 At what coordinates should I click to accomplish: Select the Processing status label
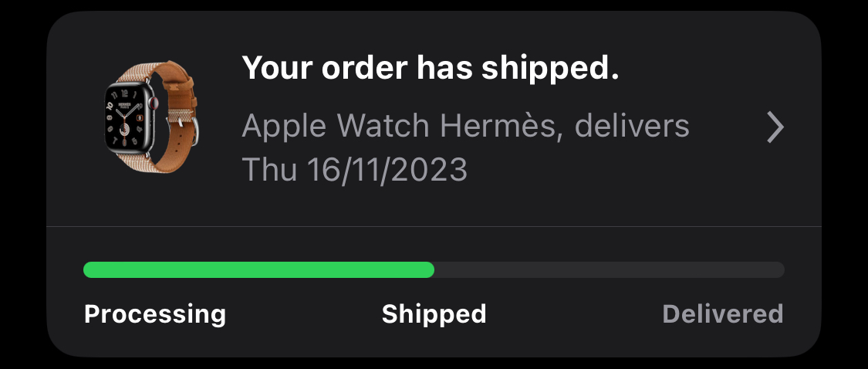pos(155,314)
